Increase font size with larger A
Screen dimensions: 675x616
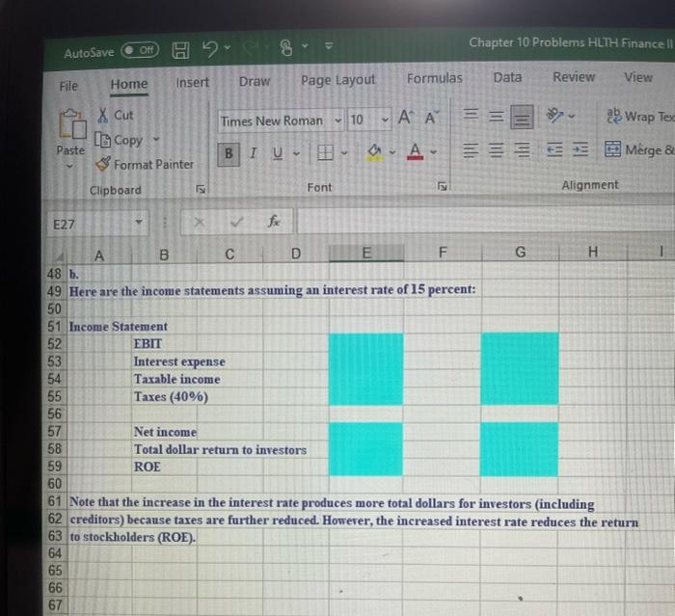[x=406, y=117]
